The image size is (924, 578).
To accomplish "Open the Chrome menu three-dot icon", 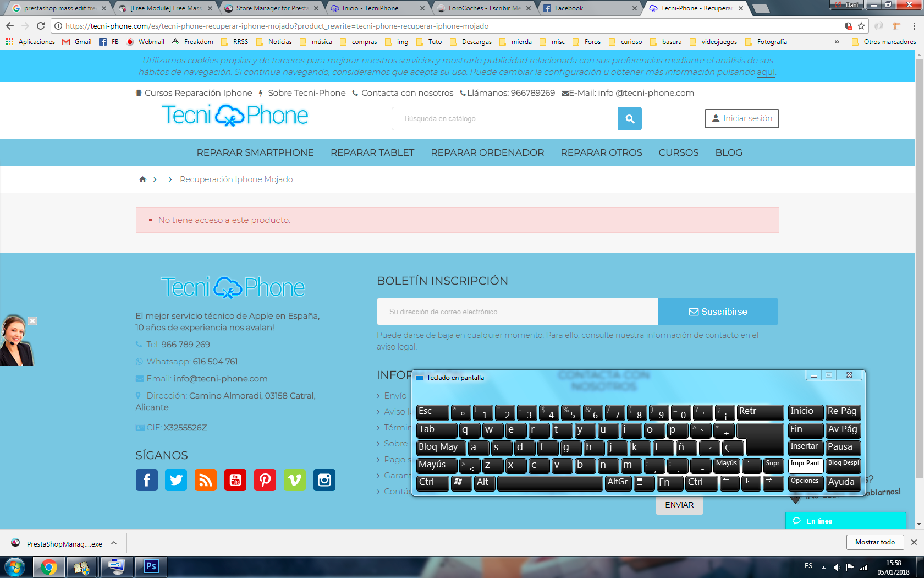I will pos(914,26).
